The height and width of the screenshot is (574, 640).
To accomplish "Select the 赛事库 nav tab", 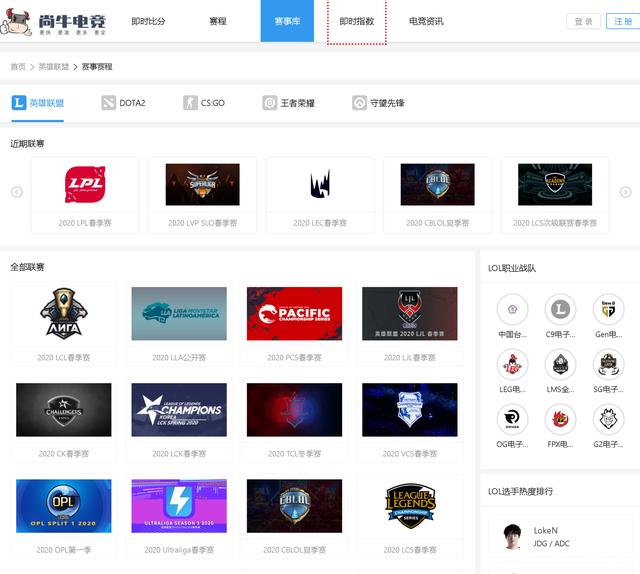I will click(287, 21).
